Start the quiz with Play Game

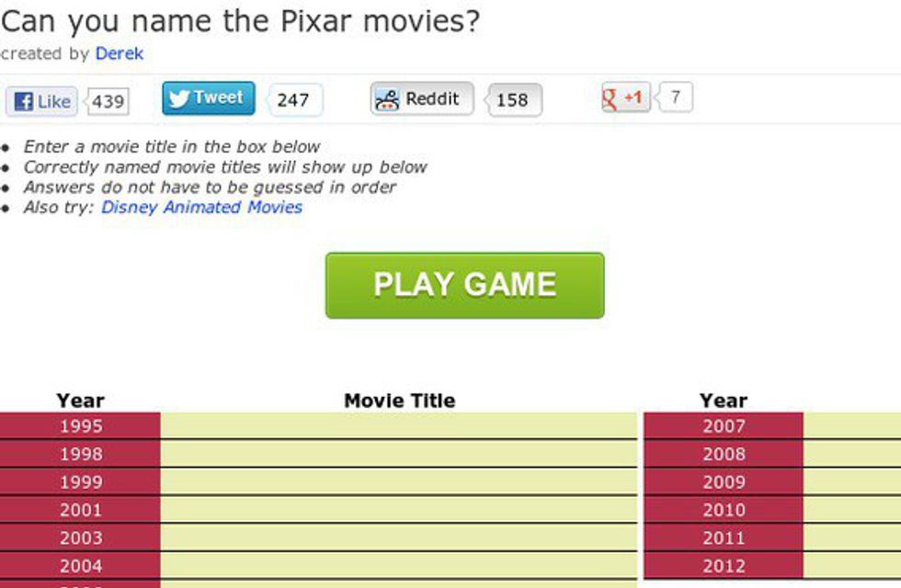point(464,285)
